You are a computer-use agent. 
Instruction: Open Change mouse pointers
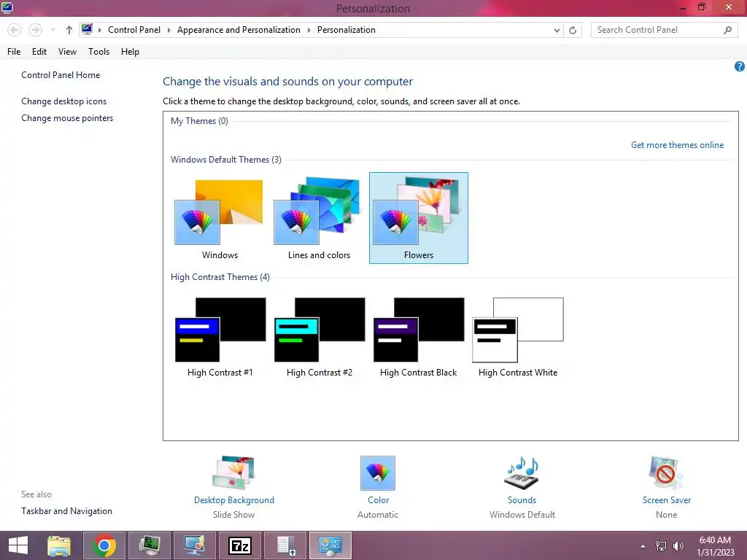coord(67,118)
